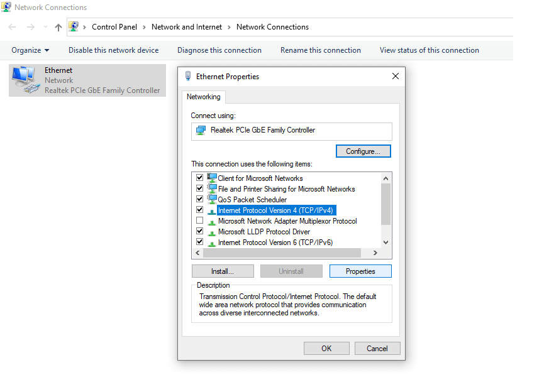Open Network and Internet breadcrumb

(187, 27)
